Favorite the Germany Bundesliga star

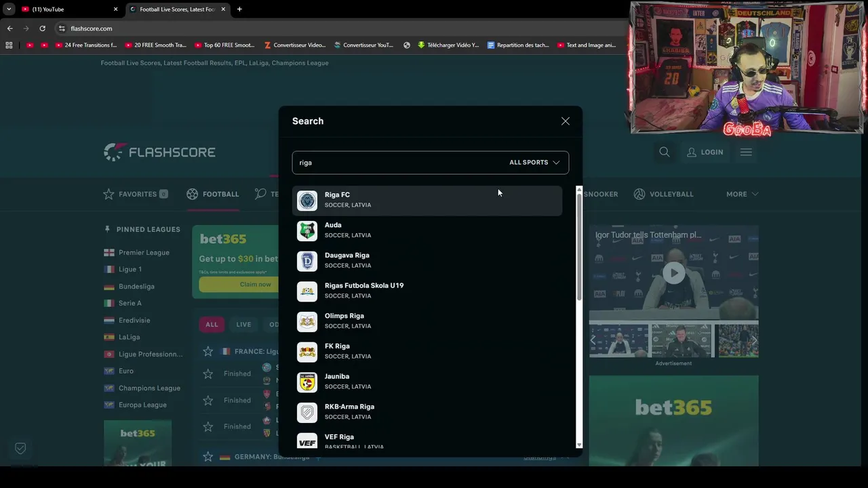pyautogui.click(x=208, y=457)
